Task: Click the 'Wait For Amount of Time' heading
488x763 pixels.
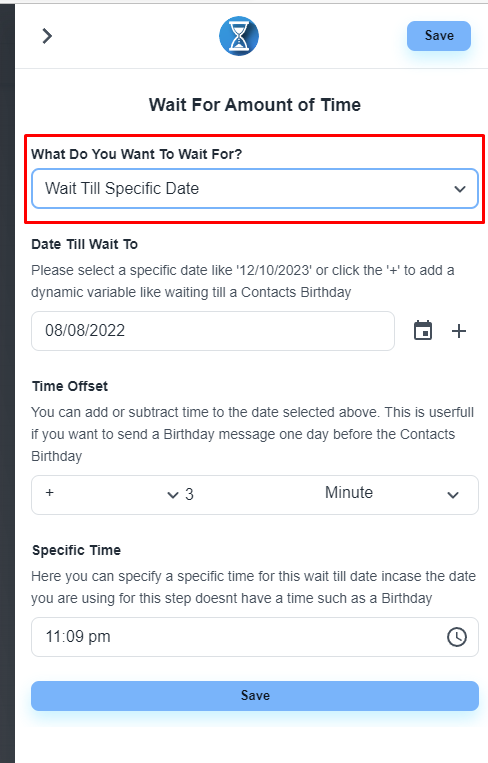Action: [x=255, y=105]
